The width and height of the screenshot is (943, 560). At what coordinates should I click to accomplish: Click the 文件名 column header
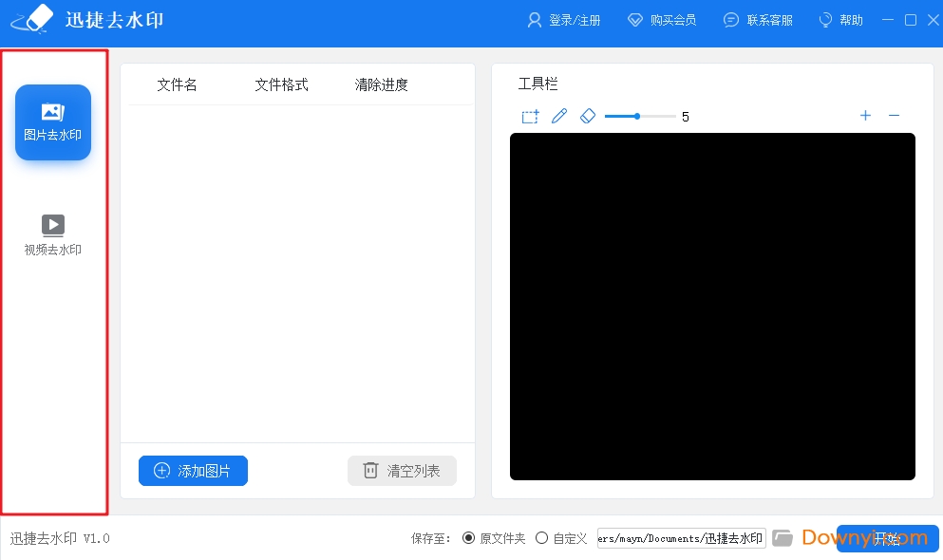coord(177,84)
